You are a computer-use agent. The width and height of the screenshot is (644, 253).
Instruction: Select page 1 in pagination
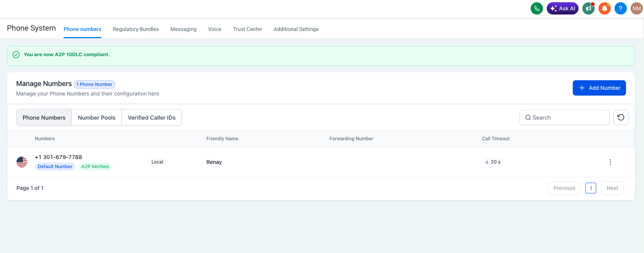click(591, 188)
